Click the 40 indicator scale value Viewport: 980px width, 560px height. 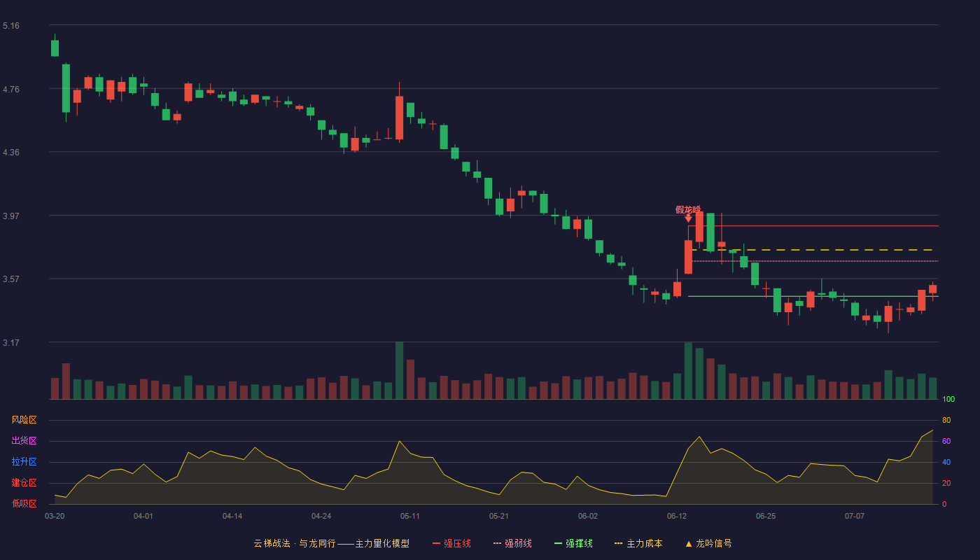pyautogui.click(x=946, y=462)
